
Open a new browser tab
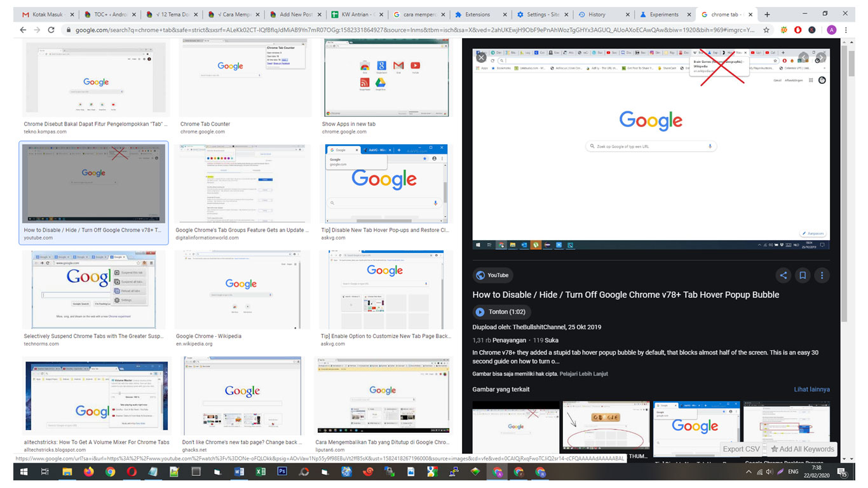pyautogui.click(x=767, y=14)
